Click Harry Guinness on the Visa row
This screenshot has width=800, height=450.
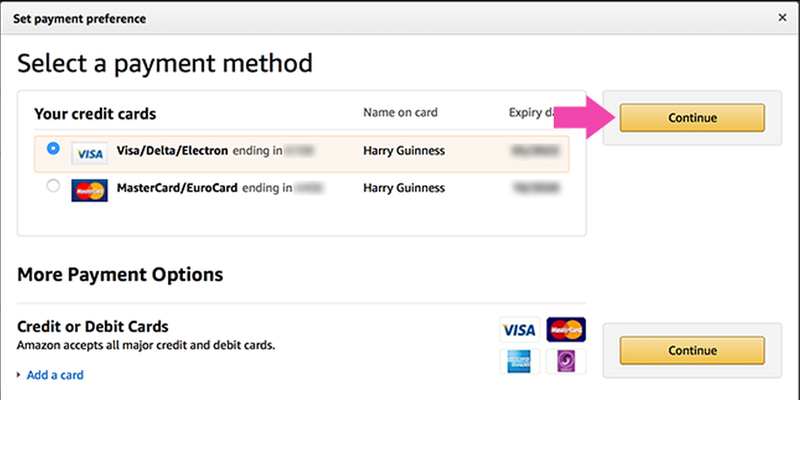coord(404,151)
